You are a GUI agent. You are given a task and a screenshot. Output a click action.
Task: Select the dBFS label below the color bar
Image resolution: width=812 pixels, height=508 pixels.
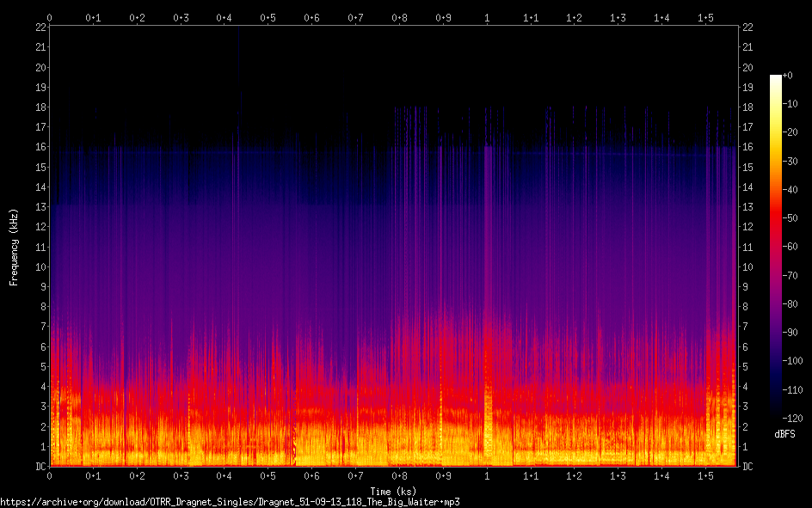tap(784, 434)
